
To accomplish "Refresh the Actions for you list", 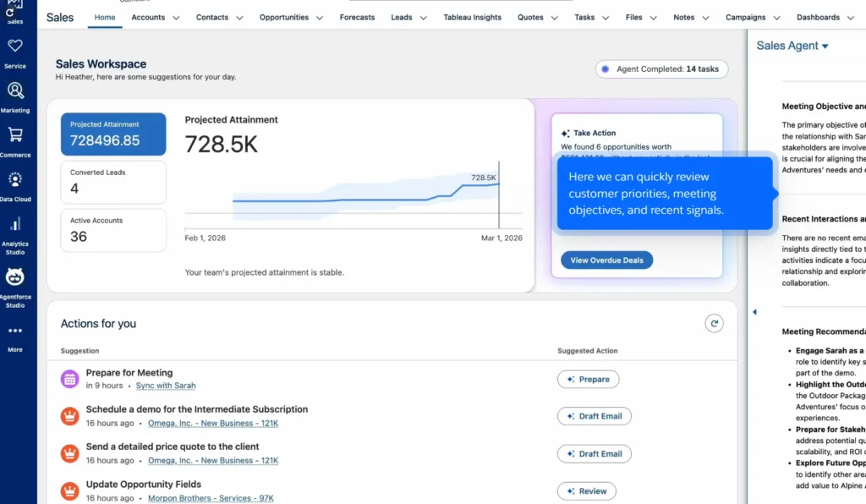I will pos(715,323).
